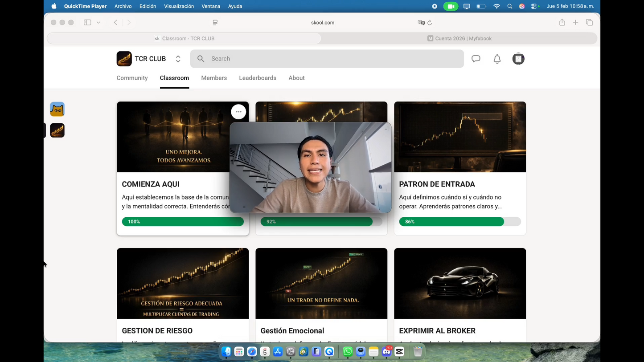Open the options menu on the COMIENZA AQUI card
644x362 pixels.
click(238, 112)
